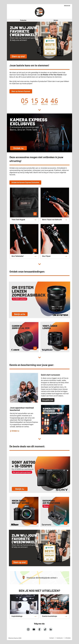Image resolution: width=79 pixels, height=644 pixels.
Task: Click arrow icon on Voigtländer Lenzen banner
Action: click(65, 348)
